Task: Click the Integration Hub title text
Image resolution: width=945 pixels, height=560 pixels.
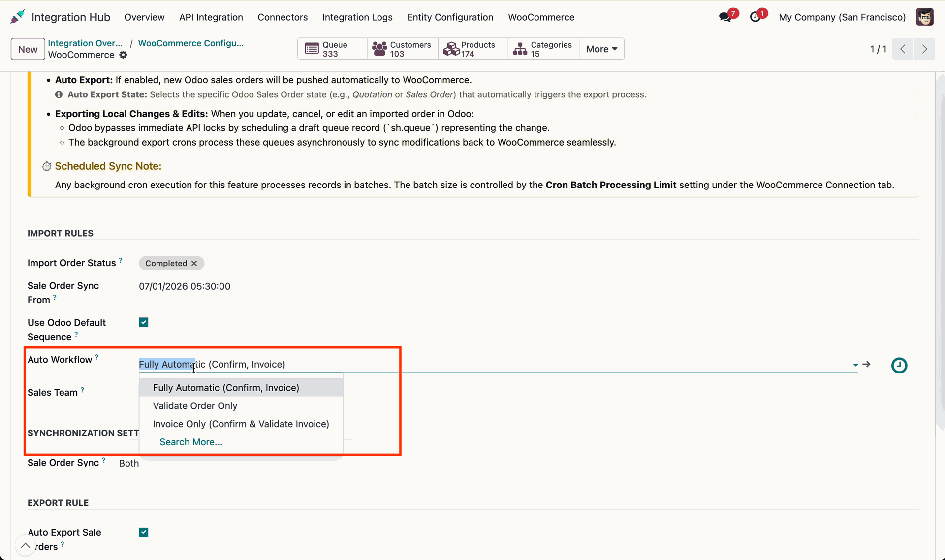Action: click(71, 17)
